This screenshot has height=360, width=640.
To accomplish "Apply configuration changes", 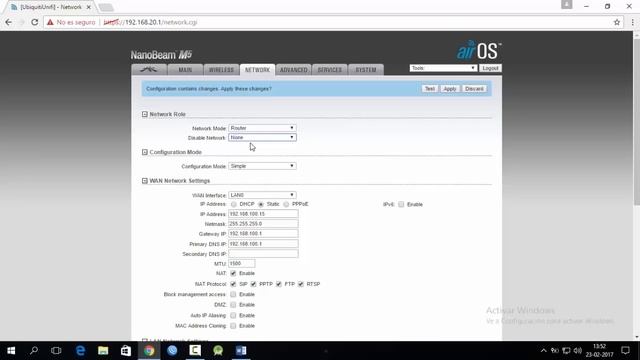I will [450, 89].
